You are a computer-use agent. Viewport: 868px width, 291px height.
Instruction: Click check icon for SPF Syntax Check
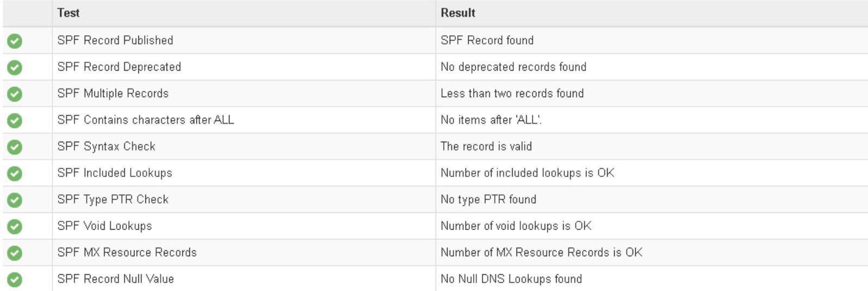(15, 147)
